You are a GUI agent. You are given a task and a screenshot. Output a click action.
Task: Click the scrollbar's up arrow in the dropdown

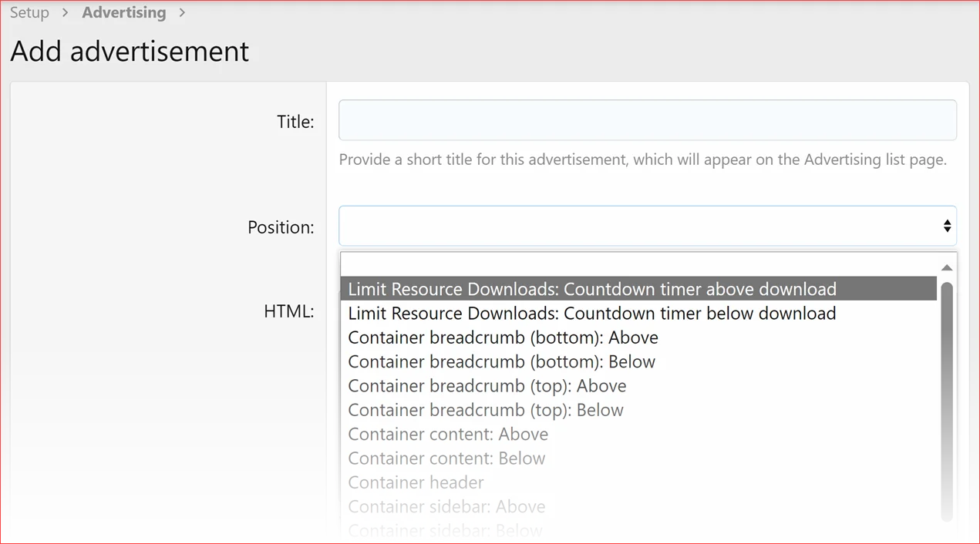[946, 267]
